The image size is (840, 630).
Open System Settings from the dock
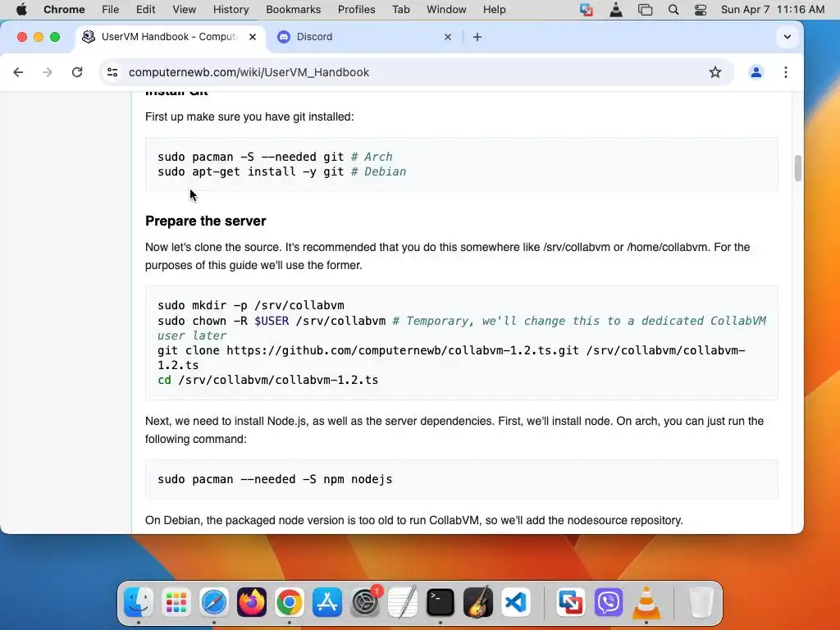[x=365, y=602]
